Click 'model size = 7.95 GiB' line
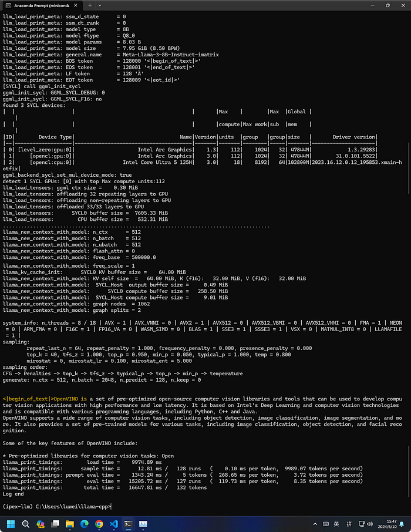Viewport: 411px width, 532px height. (91, 48)
